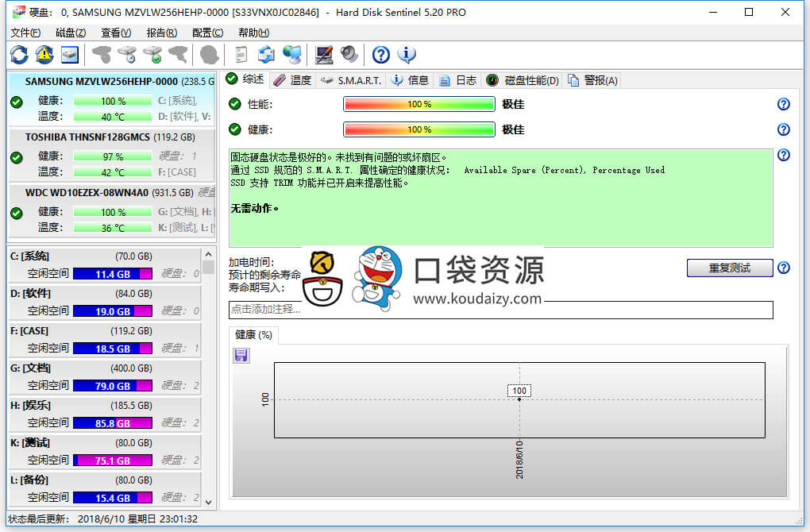The height and width of the screenshot is (532, 810).
Task: Click the first grey disk test toolbar icon
Action: pyautogui.click(x=102, y=54)
